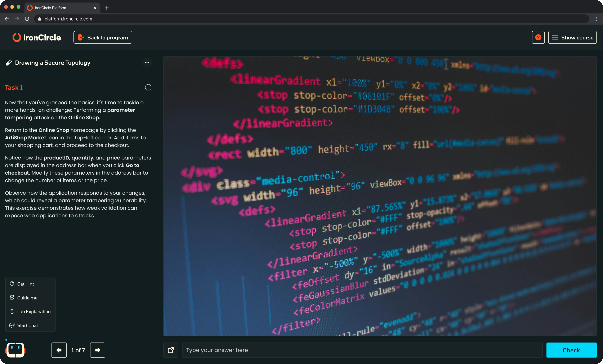603x364 pixels.
Task: Click the Type your answer here field
Action: coord(362,350)
